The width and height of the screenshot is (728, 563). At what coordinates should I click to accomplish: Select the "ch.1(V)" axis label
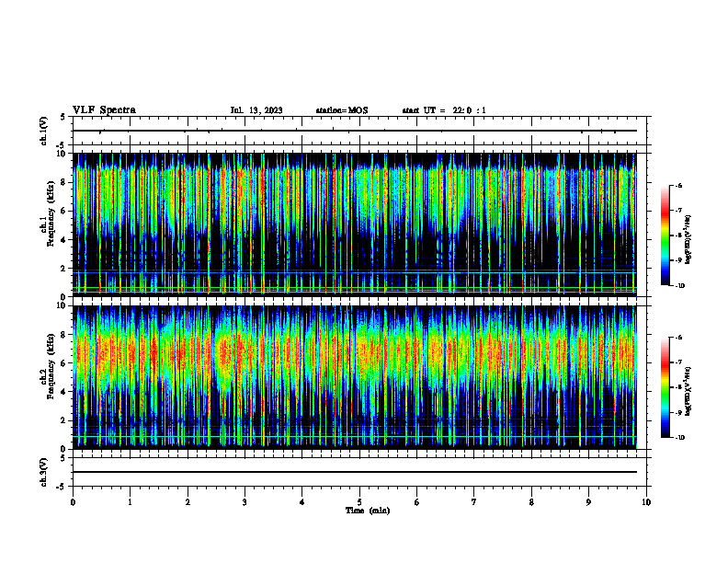click(44, 131)
